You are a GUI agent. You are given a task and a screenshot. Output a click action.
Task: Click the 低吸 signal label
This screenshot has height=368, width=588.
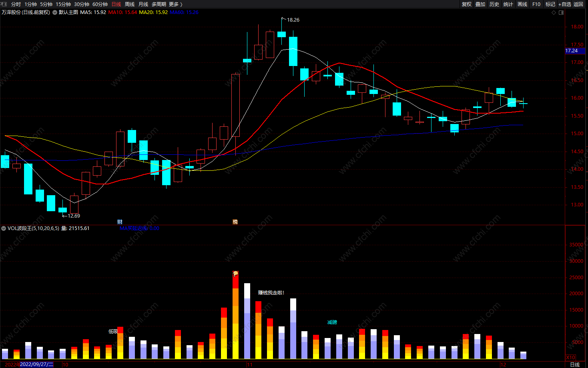point(113,331)
